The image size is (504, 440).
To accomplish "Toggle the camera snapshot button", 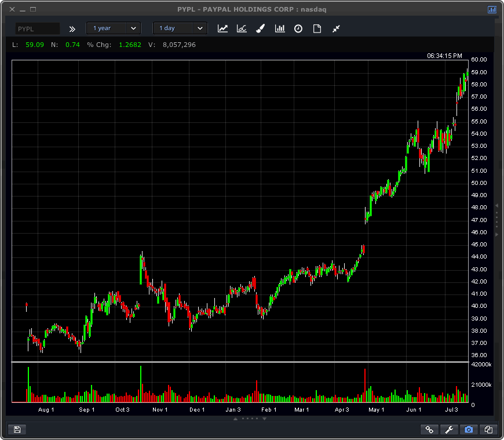I will point(469,430).
